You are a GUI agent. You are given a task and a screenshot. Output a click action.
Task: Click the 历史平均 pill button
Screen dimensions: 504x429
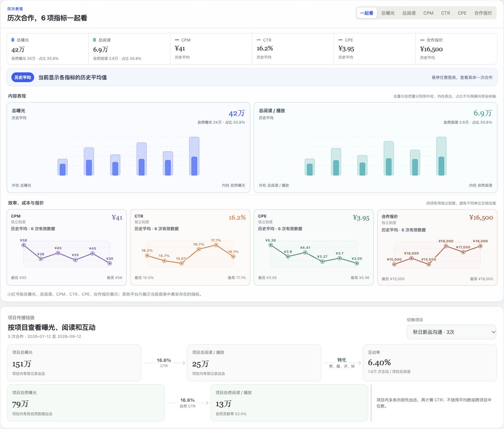pos(23,77)
